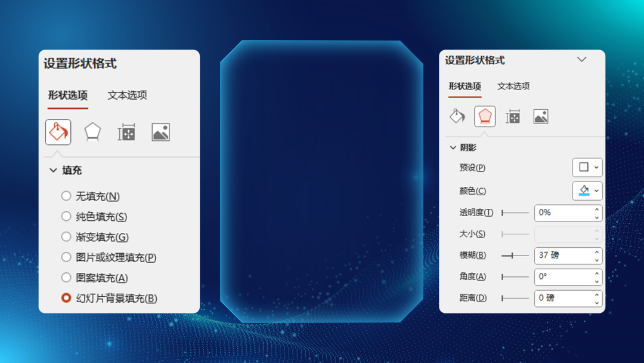644x363 pixels.
Task: Open Fill & Line icon in left panel
Action: [58, 132]
